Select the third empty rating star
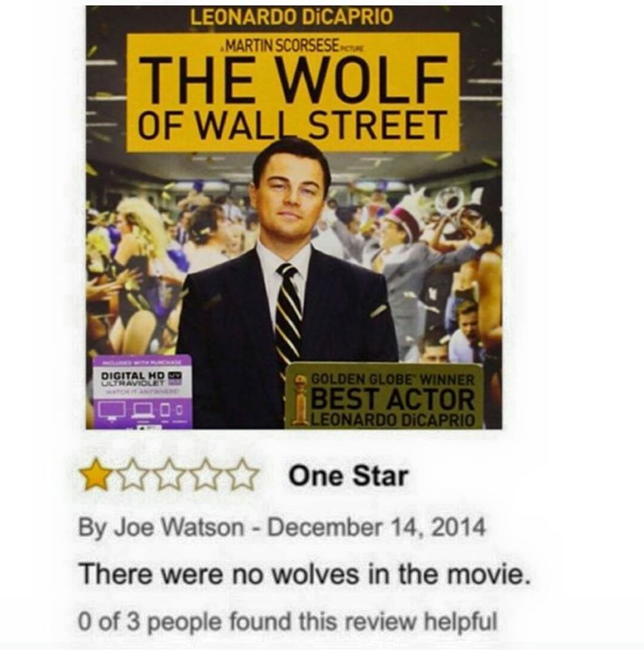Screen dimensions: 644x650 click(x=169, y=475)
